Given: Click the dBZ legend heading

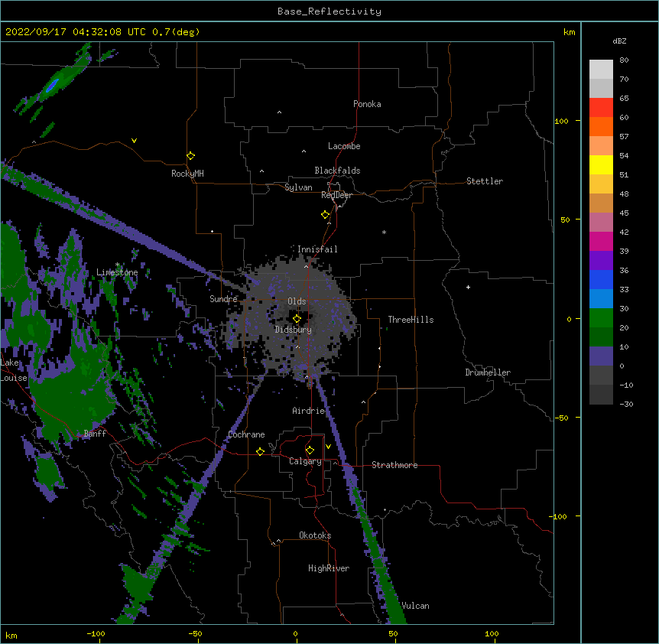Looking at the screenshot, I should click(619, 41).
